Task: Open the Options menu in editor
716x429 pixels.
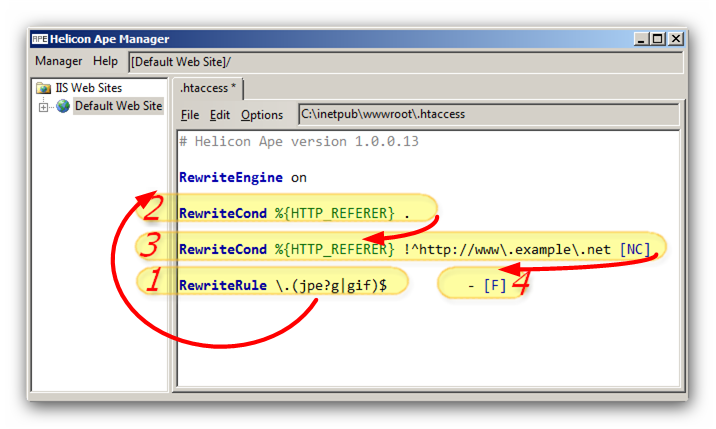Action: [x=262, y=115]
